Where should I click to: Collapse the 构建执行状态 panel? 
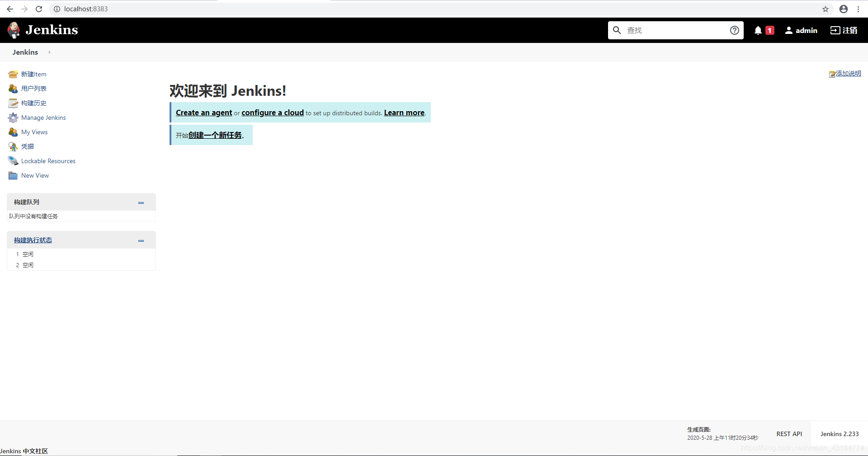click(141, 241)
